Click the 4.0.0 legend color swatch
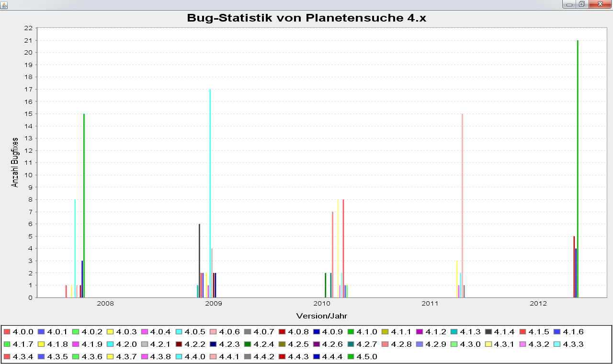 (x=7, y=331)
